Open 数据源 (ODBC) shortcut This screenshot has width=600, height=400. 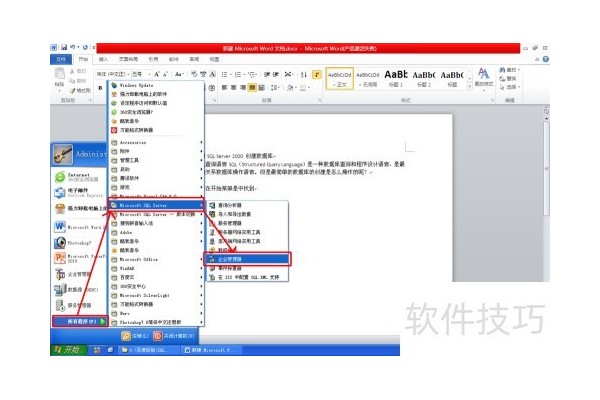pyautogui.click(x=77, y=290)
